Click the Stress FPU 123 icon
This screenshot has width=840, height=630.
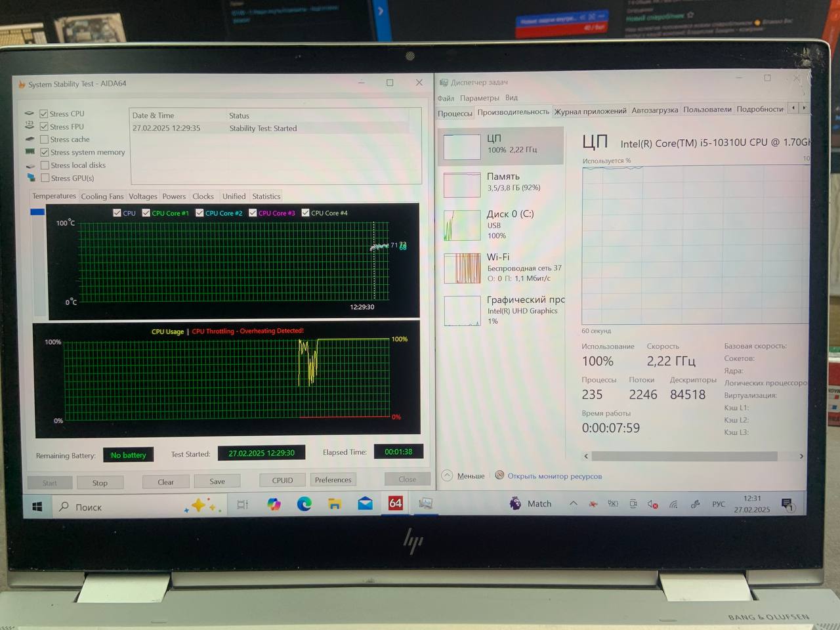(30, 125)
